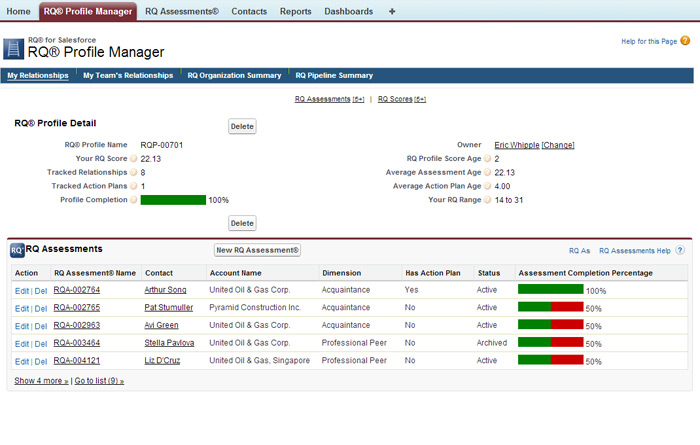This screenshot has width=700, height=445.
Task: Click 'Archived' status in Stella Pavlova row
Action: tap(492, 343)
